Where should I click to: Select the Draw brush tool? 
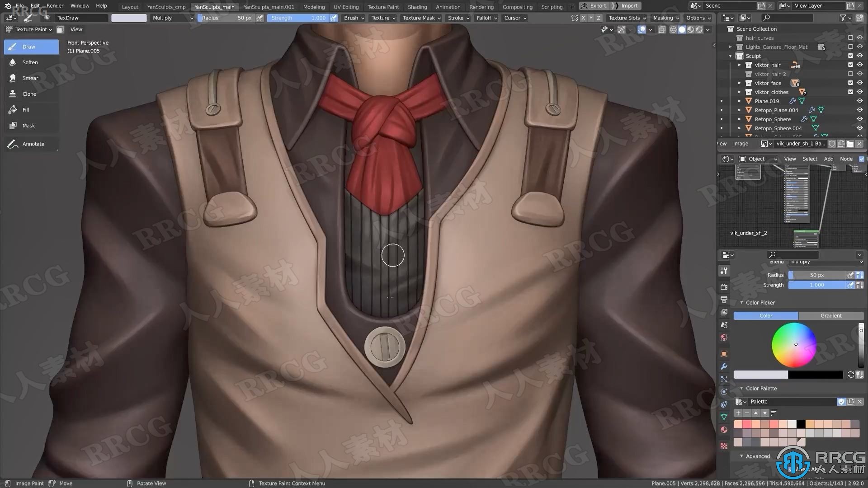click(x=31, y=47)
